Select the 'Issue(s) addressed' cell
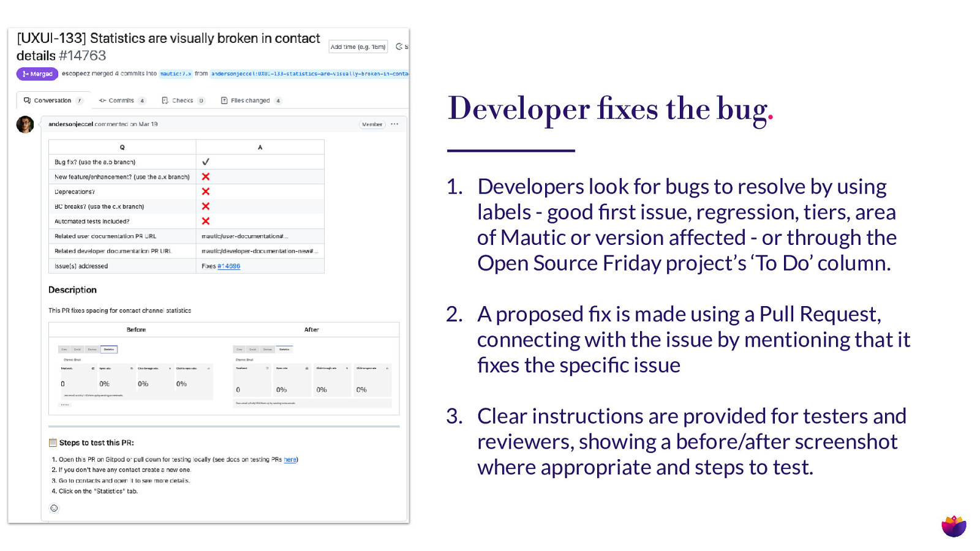The image size is (980, 551). click(123, 266)
